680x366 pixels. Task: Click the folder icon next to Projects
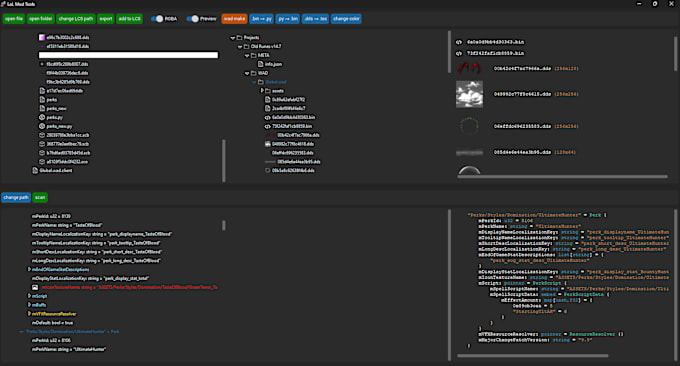coord(239,38)
